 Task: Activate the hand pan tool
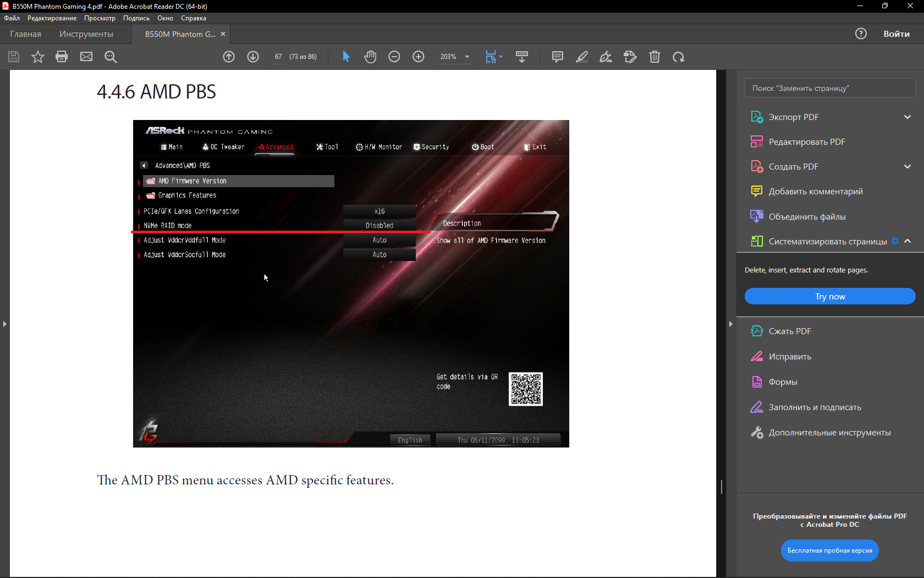370,57
